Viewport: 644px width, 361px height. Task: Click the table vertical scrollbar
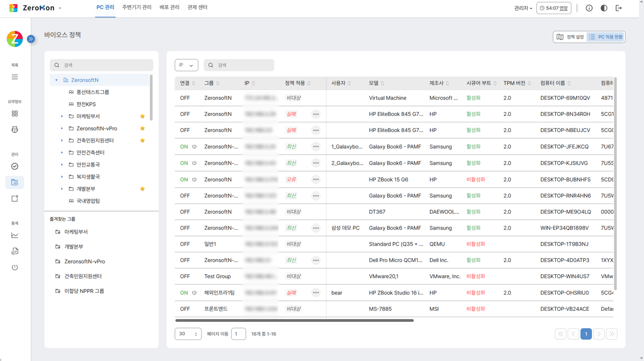point(616,183)
